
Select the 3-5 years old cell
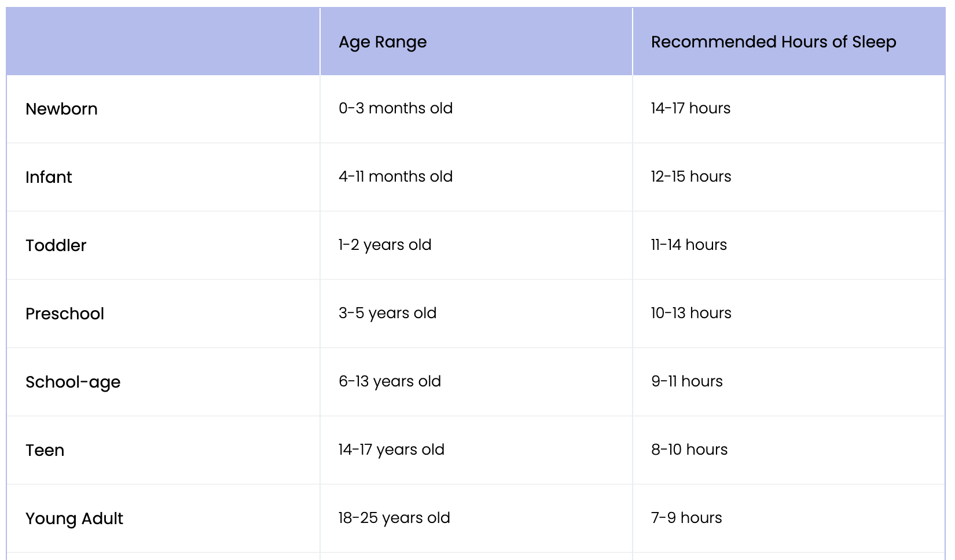click(387, 314)
